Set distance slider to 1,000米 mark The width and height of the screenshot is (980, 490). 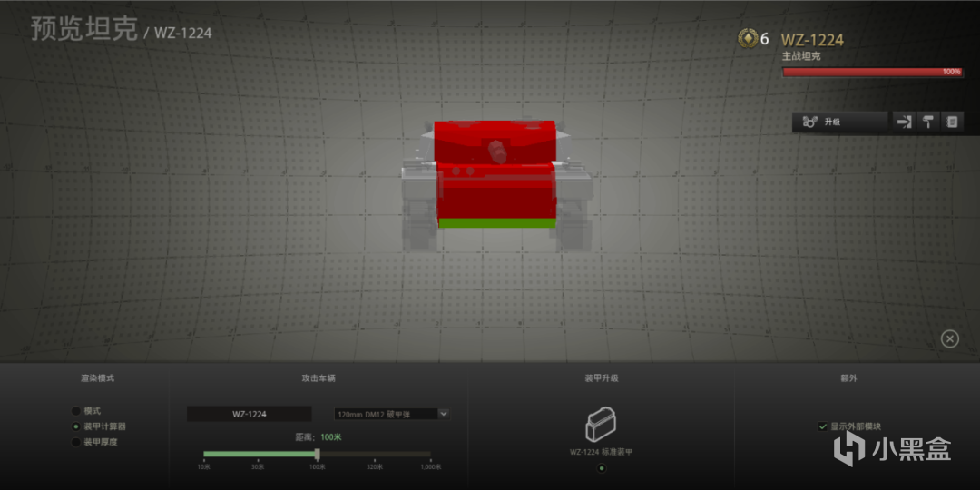(x=431, y=455)
